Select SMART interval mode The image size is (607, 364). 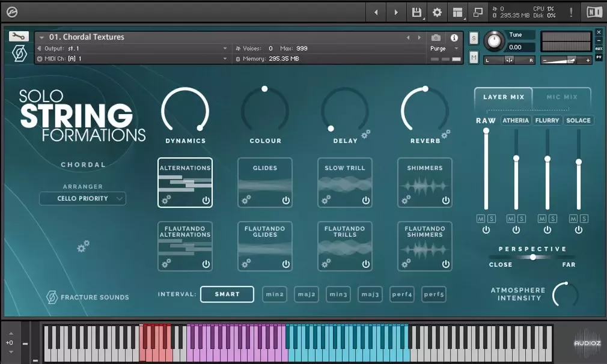pos(227,294)
